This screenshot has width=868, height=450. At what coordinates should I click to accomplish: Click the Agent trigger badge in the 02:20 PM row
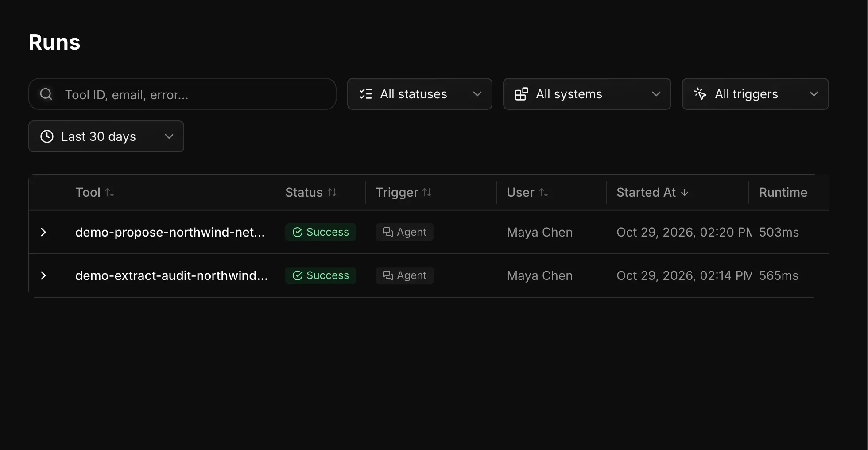click(x=404, y=232)
